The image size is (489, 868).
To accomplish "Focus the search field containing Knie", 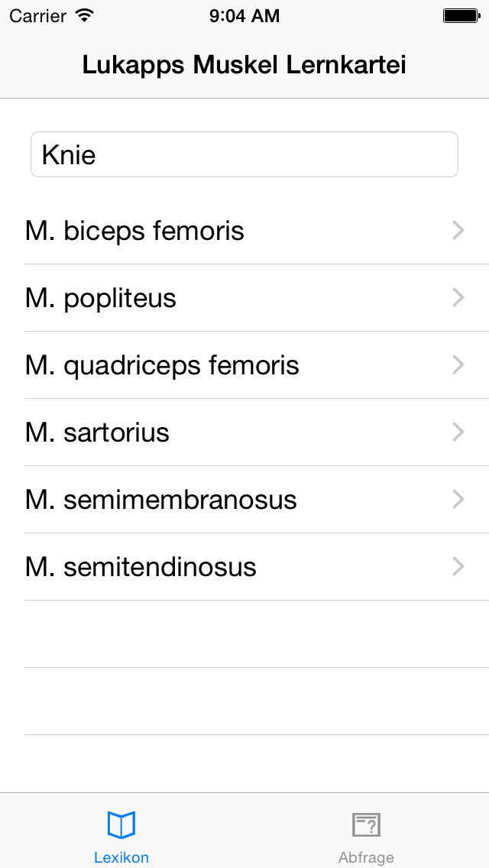I will 244,154.
